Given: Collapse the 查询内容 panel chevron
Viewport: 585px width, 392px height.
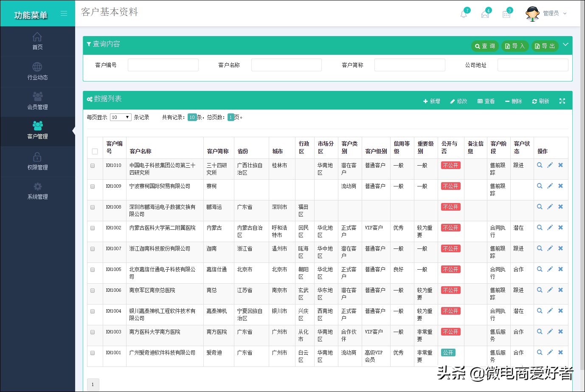Looking at the screenshot, I should tap(565, 45).
